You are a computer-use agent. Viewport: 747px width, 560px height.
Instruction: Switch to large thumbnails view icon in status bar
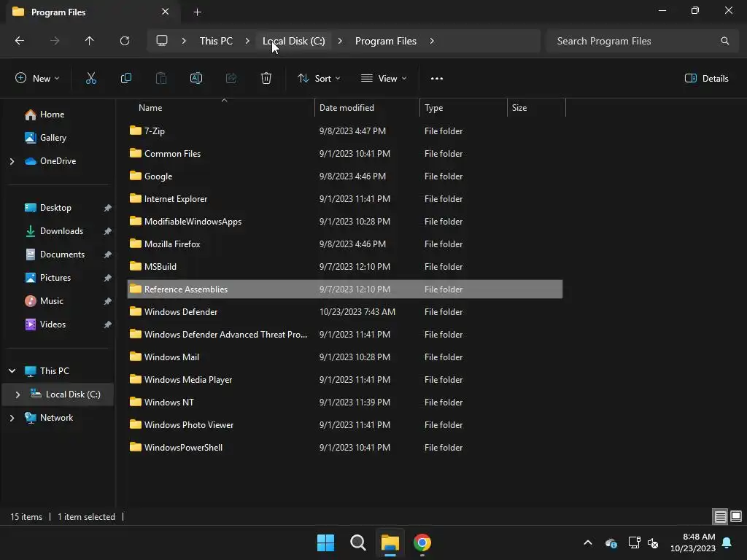point(736,516)
